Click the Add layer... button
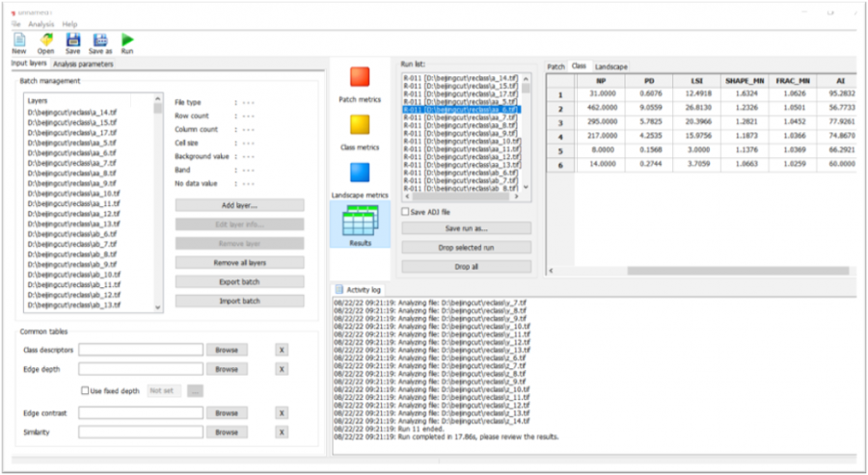 [239, 205]
